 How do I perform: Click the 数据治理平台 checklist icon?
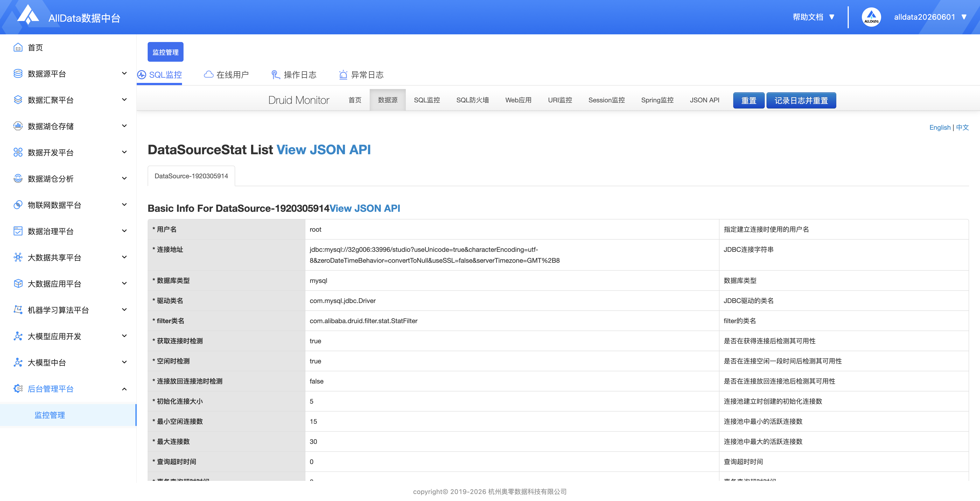pos(18,231)
